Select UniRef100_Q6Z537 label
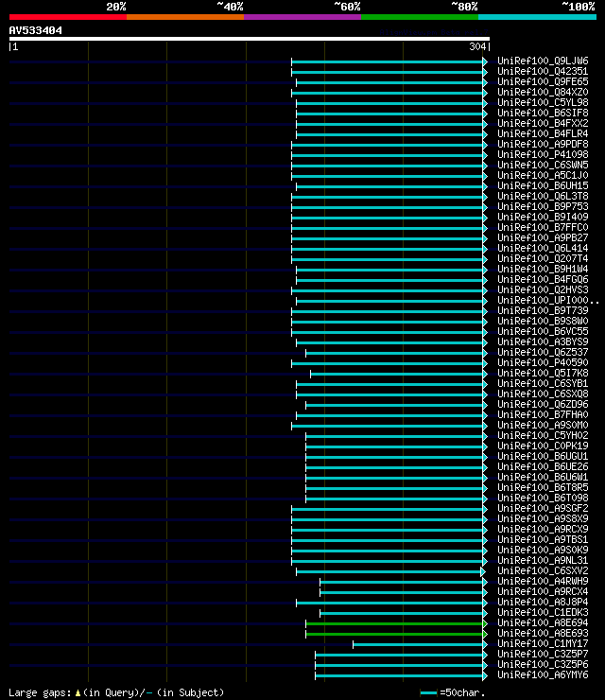This screenshot has width=605, height=700. (x=543, y=352)
